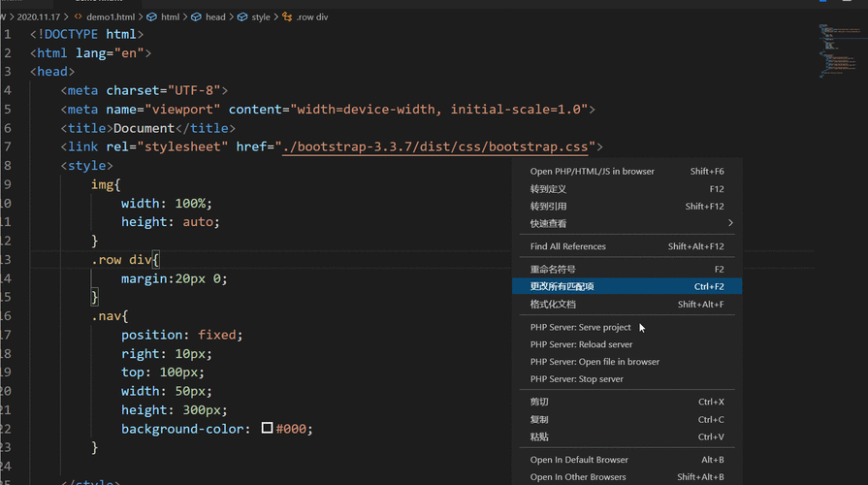Select 格式化文档 menu entry
Viewport: 868px width, 485px height.
click(x=627, y=304)
